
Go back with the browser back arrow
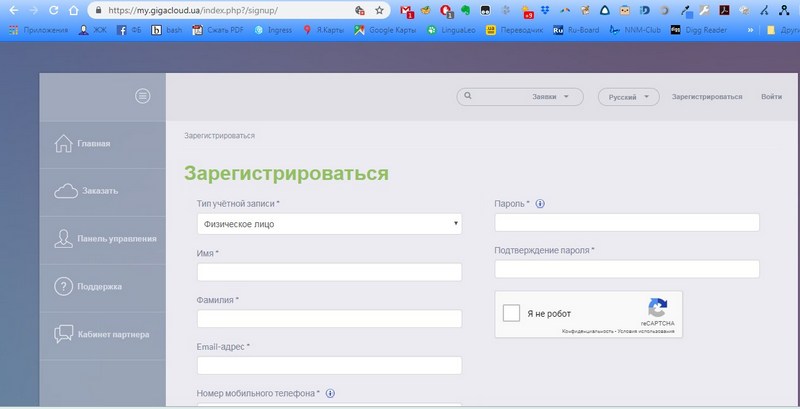14,10
